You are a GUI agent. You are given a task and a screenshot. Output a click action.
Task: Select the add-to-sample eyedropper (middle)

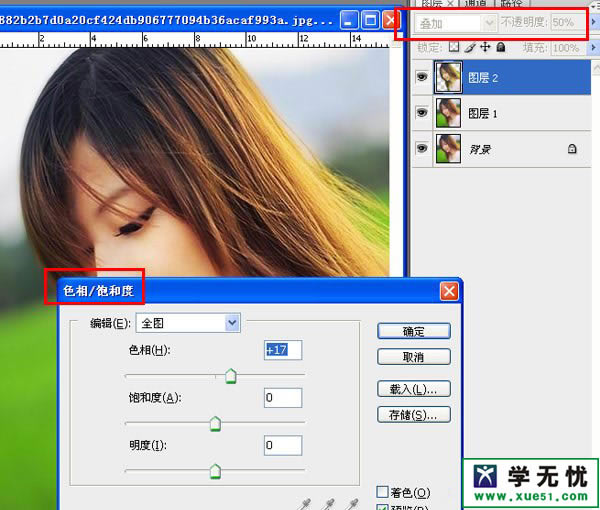pos(329,504)
